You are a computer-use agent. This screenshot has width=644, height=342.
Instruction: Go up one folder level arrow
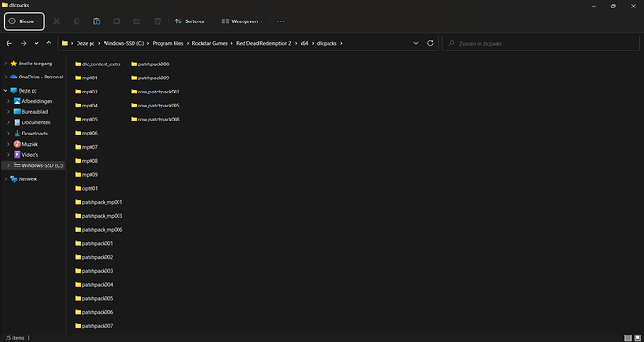(x=49, y=43)
